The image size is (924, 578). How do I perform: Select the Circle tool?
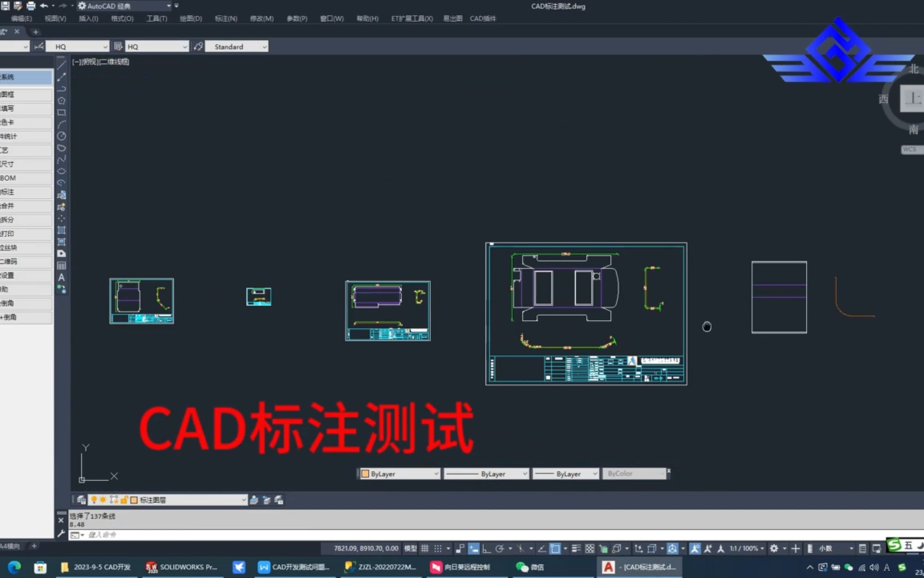(61, 136)
